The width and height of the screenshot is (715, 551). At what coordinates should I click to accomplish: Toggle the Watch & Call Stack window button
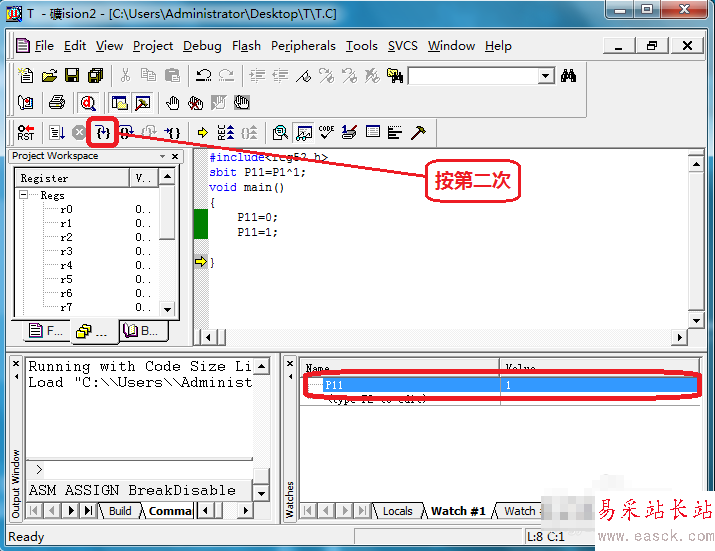point(304,133)
